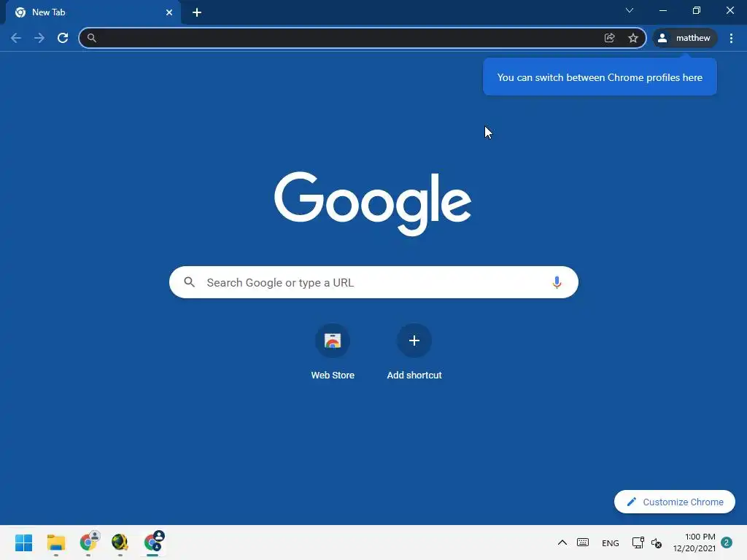Click the share this page icon
747x560 pixels.
click(609, 38)
